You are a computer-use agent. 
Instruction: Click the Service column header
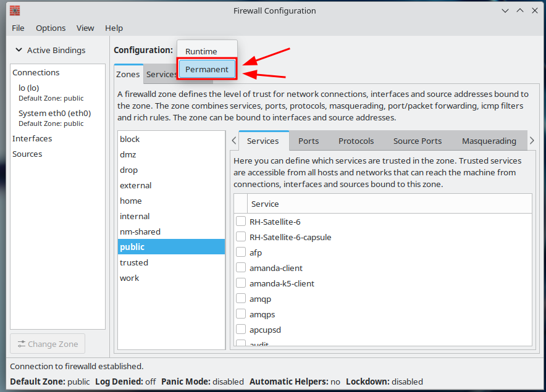265,204
